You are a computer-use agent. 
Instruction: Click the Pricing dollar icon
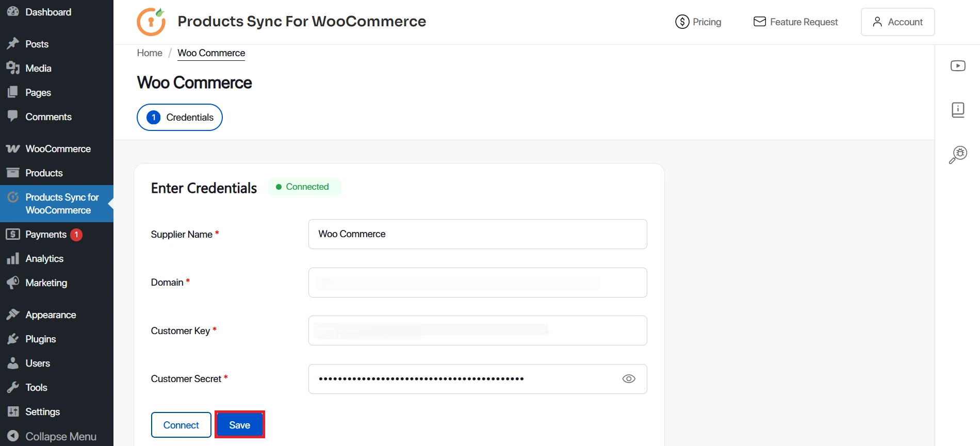(x=682, y=22)
